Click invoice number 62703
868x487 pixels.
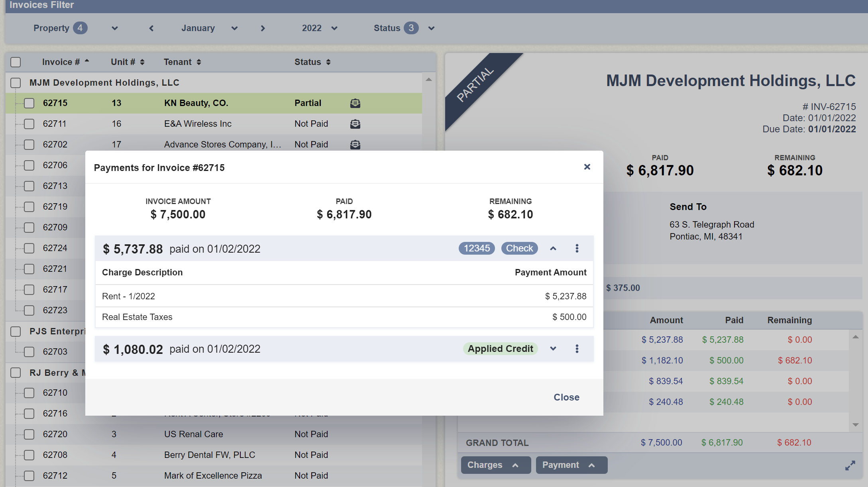55,352
